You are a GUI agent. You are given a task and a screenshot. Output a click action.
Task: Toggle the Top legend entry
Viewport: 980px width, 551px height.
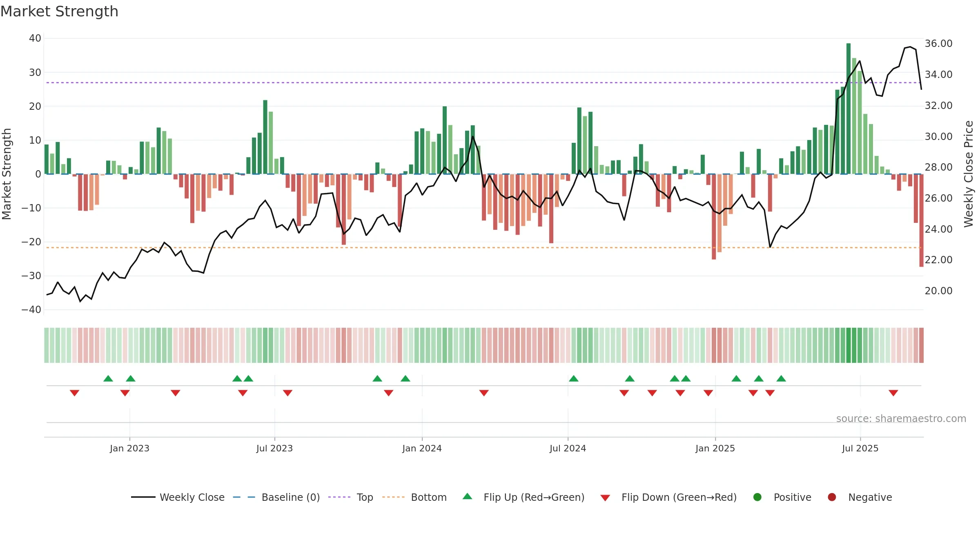coord(350,497)
